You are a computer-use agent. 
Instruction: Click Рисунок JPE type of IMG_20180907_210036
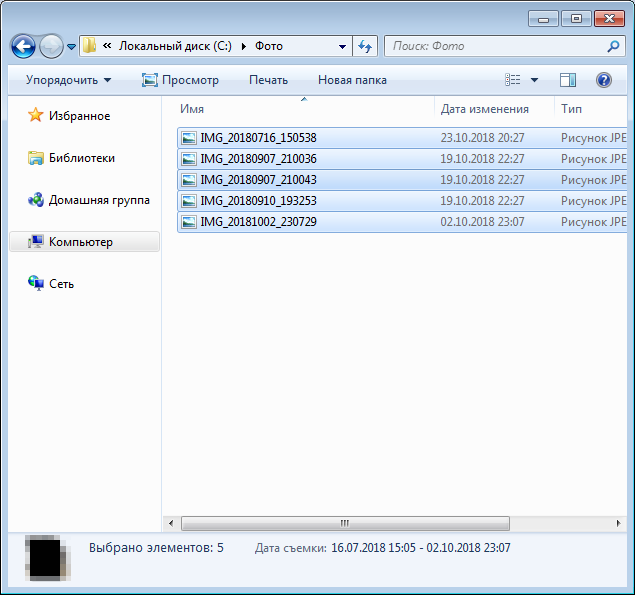(x=594, y=159)
